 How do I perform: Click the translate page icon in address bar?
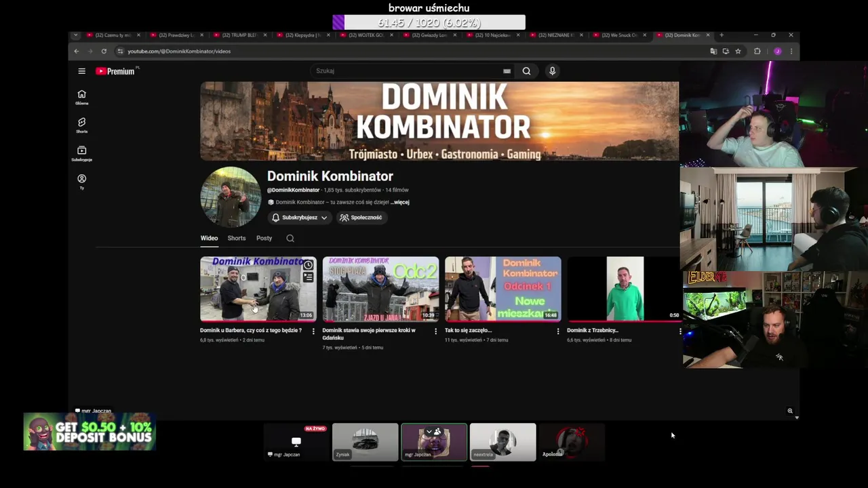(x=713, y=52)
